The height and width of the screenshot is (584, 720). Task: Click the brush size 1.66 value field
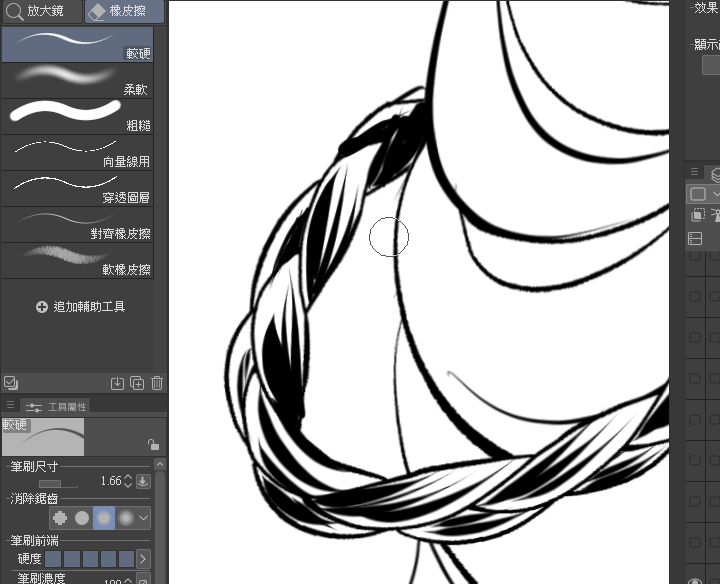[x=111, y=481]
